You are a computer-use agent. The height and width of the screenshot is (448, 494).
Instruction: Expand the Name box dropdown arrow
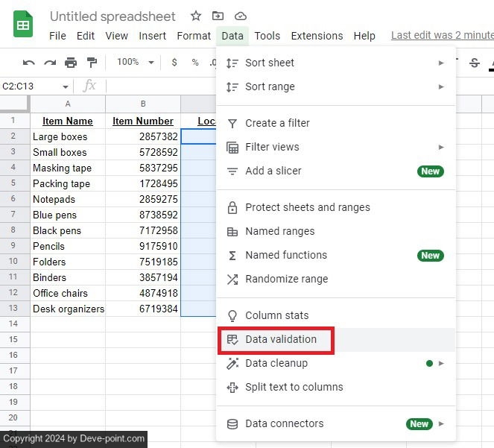66,86
